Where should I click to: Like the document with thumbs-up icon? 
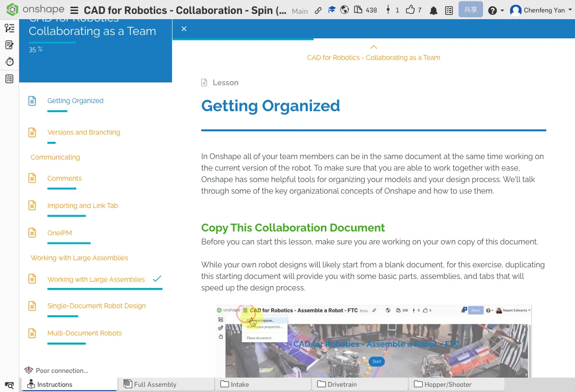[410, 10]
